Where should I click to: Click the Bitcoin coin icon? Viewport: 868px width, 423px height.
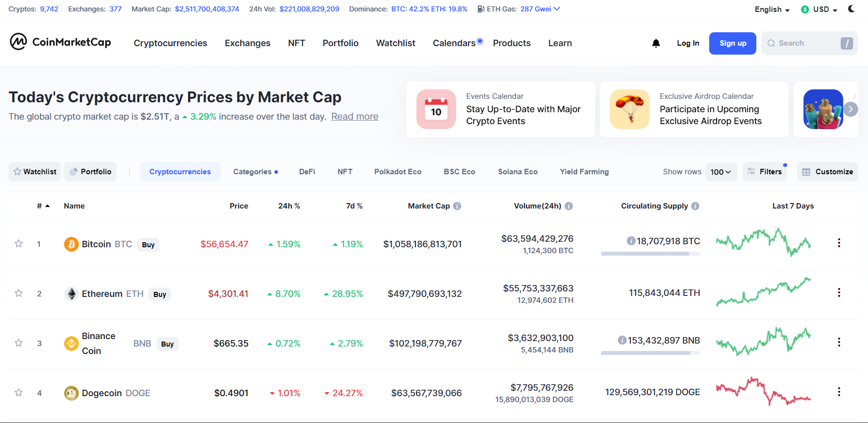[71, 244]
